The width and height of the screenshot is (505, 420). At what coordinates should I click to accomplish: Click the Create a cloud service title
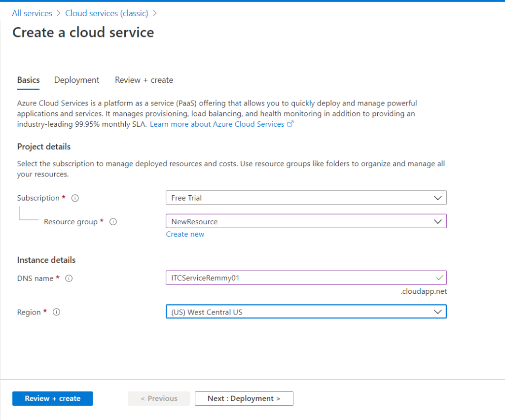[83, 33]
